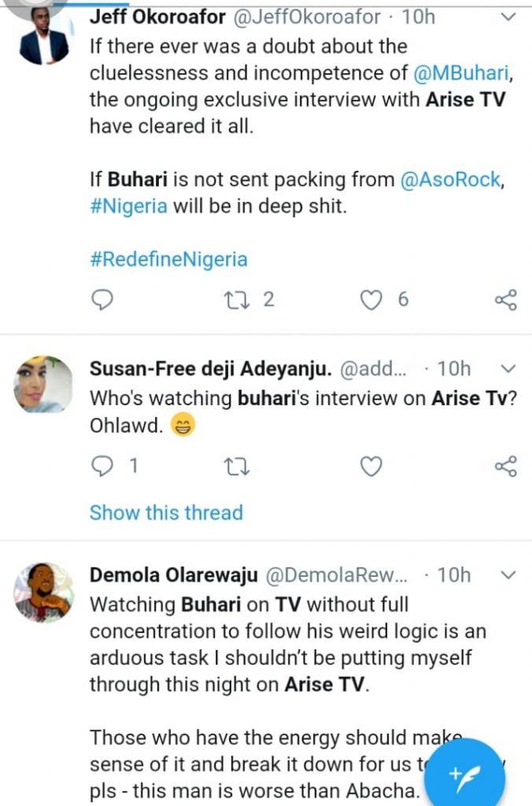This screenshot has height=806, width=532.
Task: Click the Show this thread link
Action: tap(166, 512)
